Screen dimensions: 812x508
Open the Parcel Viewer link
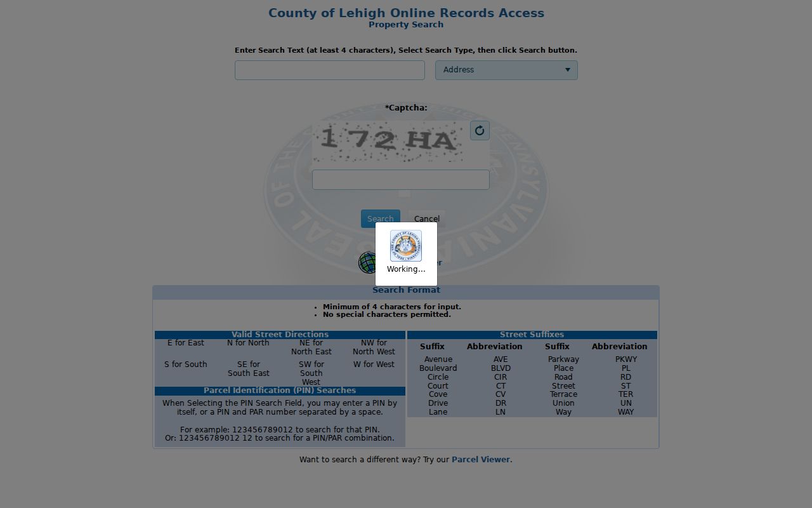click(481, 459)
